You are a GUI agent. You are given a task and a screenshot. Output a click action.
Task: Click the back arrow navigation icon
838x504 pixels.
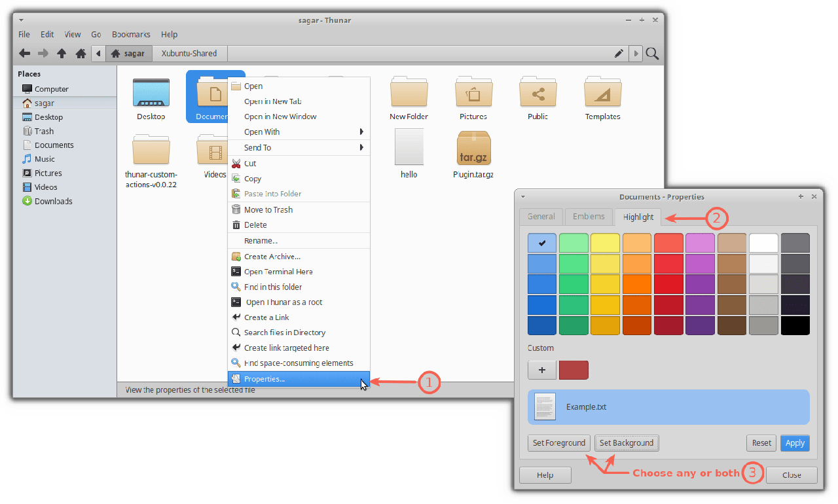click(x=24, y=54)
